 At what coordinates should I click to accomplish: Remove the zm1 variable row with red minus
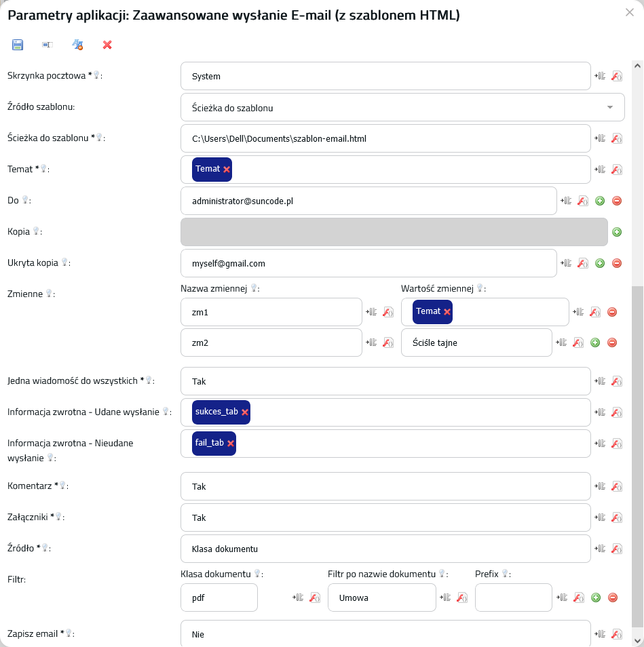coord(612,312)
